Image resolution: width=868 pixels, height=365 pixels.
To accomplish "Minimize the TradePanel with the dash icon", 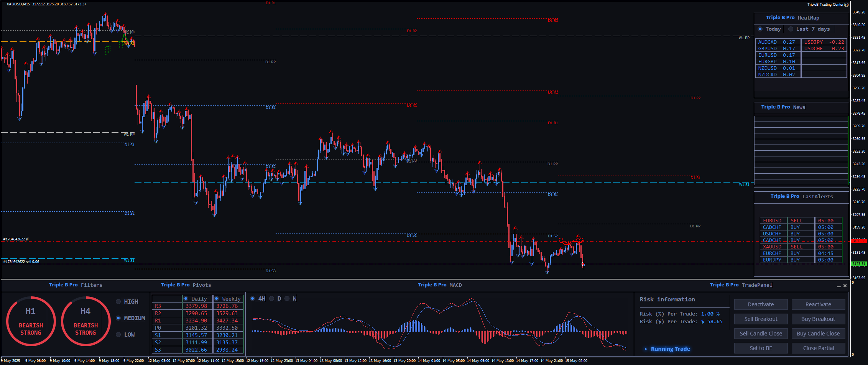I will 838,286.
